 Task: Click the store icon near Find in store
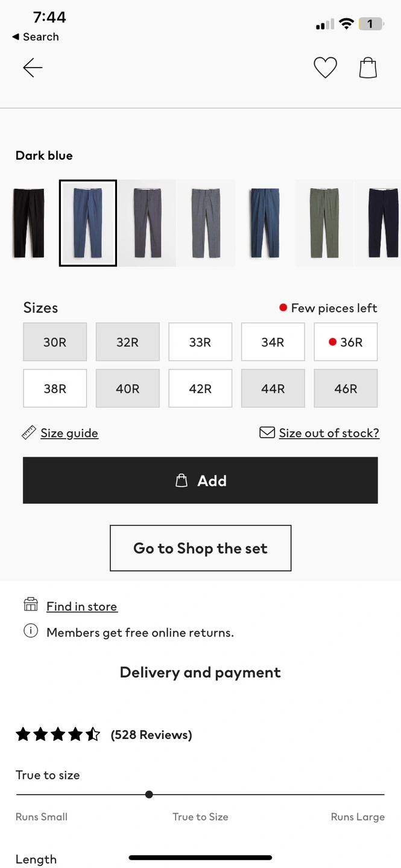coord(31,605)
